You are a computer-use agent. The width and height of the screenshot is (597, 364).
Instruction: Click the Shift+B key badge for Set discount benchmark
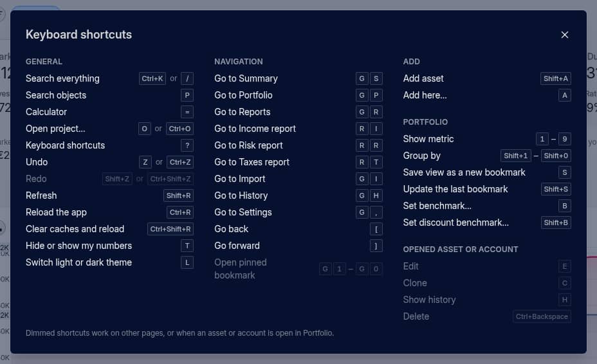click(556, 223)
